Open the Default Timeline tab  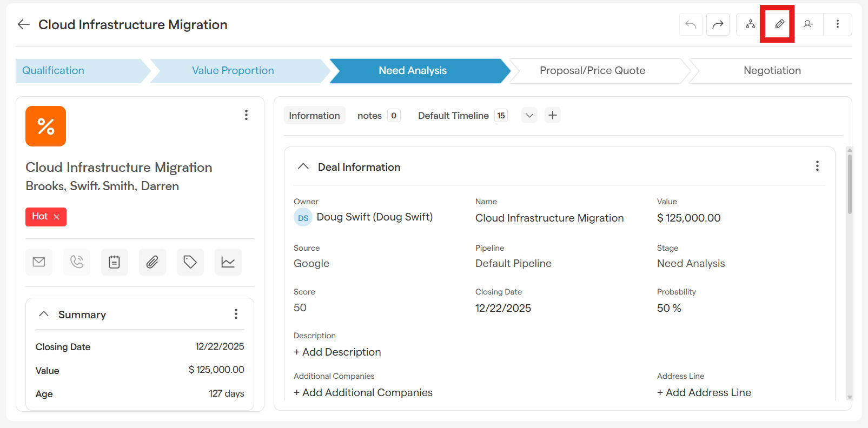point(453,116)
